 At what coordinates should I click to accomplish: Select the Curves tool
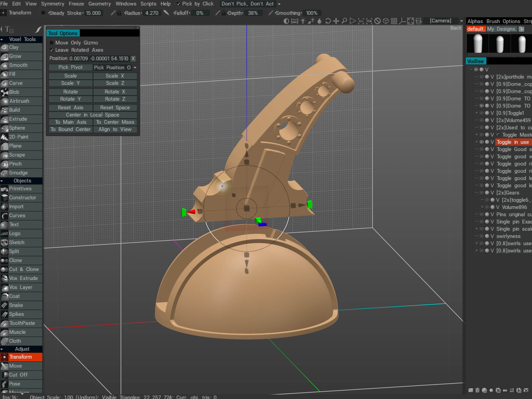coord(21,215)
